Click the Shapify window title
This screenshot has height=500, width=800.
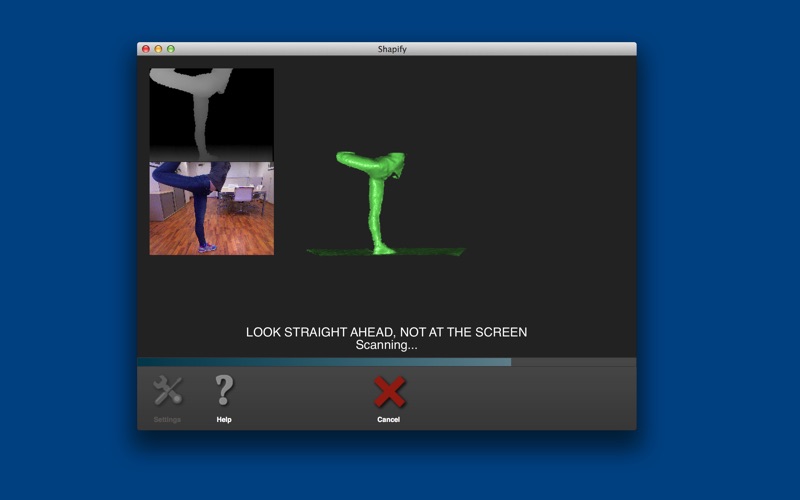pos(386,48)
